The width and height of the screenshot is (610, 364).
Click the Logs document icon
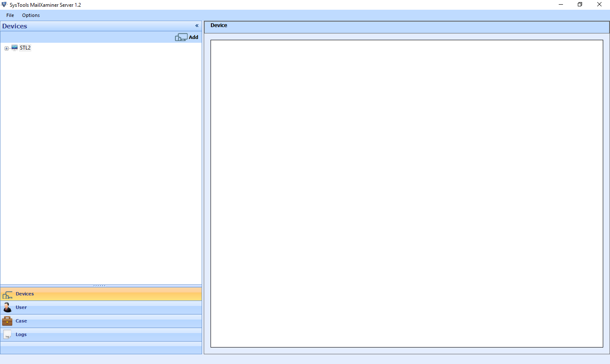click(x=7, y=335)
